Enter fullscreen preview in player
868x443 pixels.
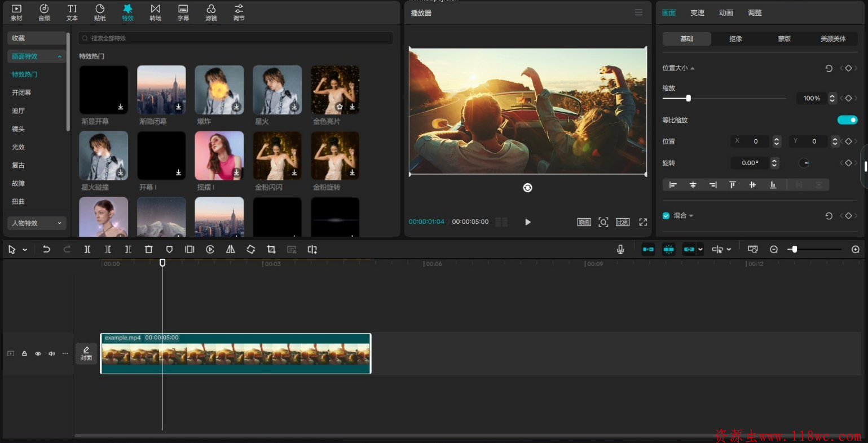click(643, 222)
